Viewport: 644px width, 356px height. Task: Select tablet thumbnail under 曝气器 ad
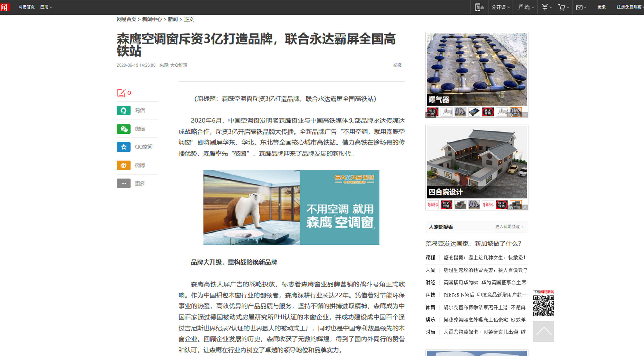[474, 112]
